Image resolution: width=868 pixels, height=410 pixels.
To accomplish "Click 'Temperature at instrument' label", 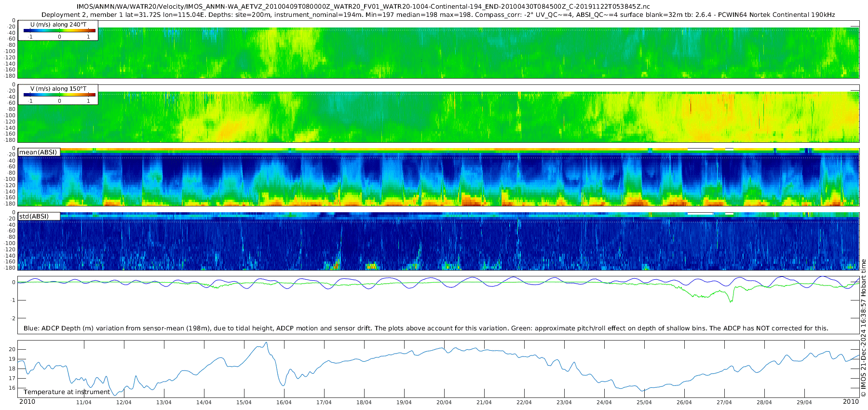I will pyautogui.click(x=67, y=392).
